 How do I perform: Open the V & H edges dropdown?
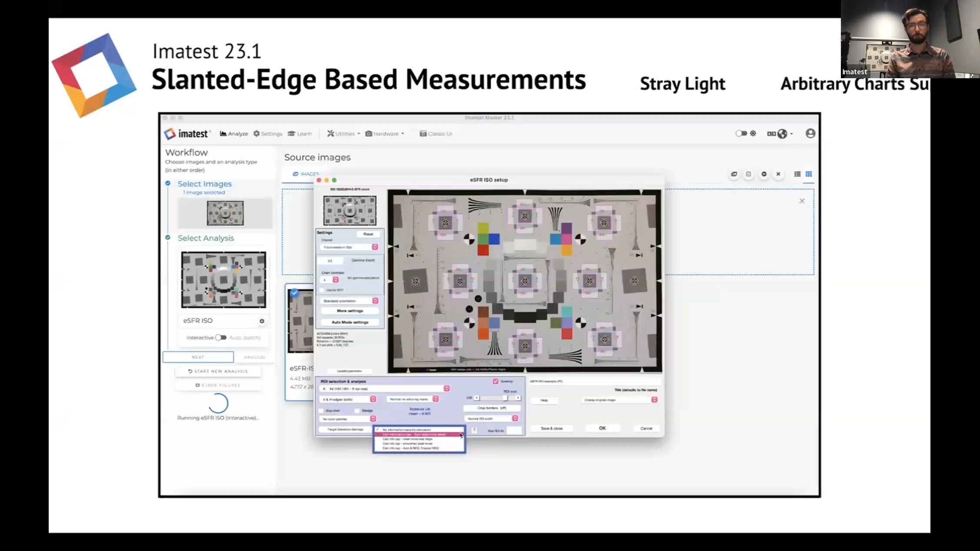click(348, 399)
